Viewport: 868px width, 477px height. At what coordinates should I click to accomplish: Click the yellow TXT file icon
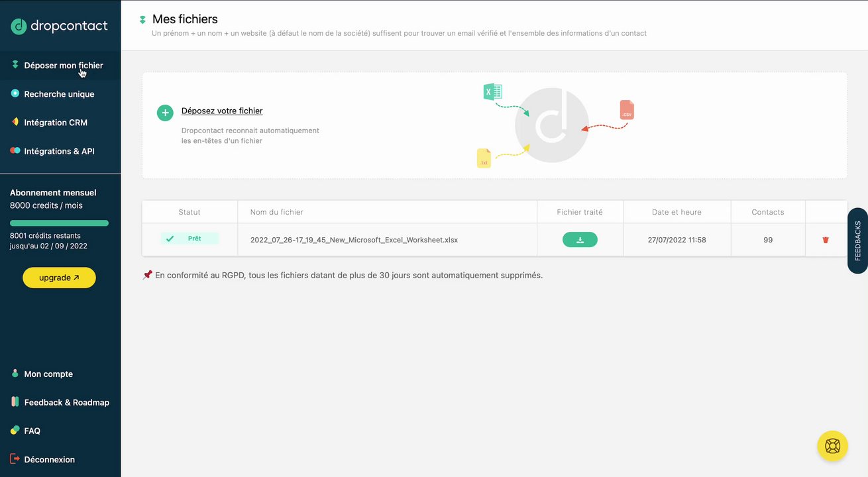(x=484, y=158)
